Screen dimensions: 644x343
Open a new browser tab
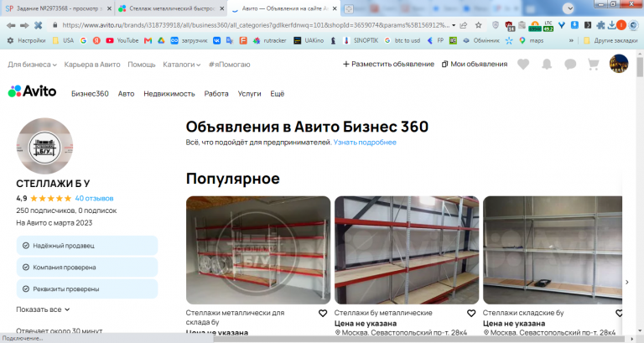pos(348,8)
